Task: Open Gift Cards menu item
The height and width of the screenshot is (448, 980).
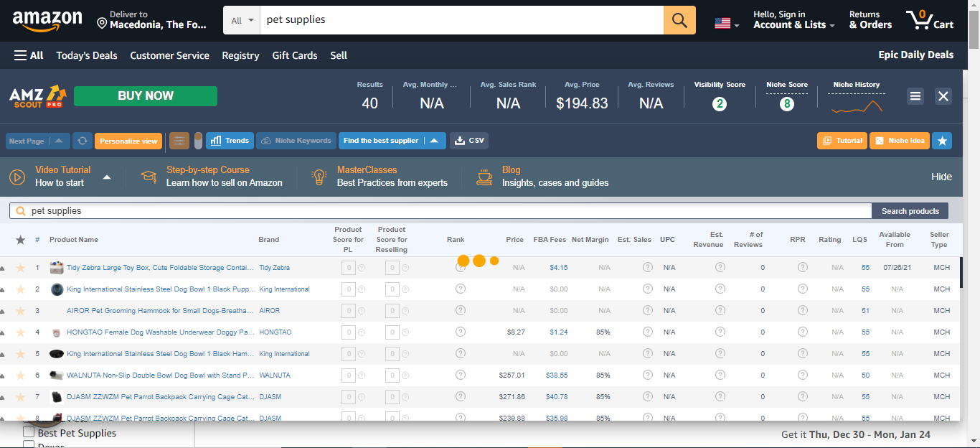Action: (295, 55)
